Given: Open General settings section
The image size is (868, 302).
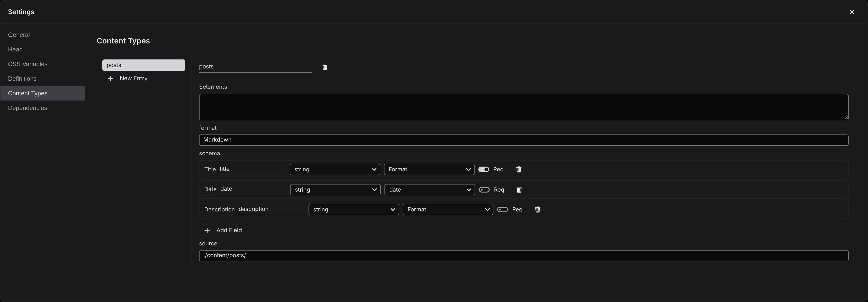Looking at the screenshot, I should click(x=42, y=35).
